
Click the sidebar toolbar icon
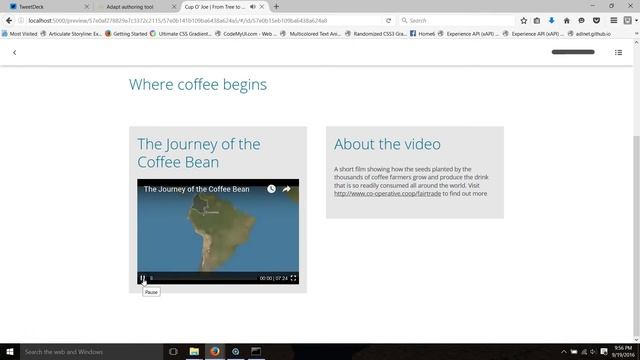(628, 20)
